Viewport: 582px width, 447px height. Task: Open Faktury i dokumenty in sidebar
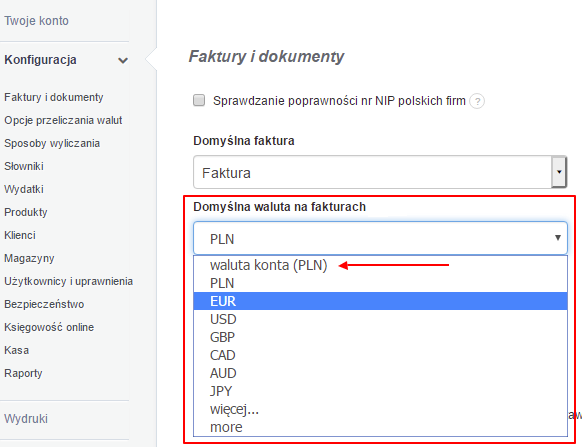point(54,97)
